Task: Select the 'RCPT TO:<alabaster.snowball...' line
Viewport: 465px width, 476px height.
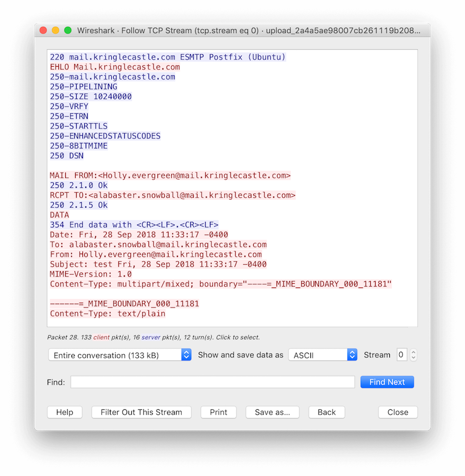Action: point(172,195)
